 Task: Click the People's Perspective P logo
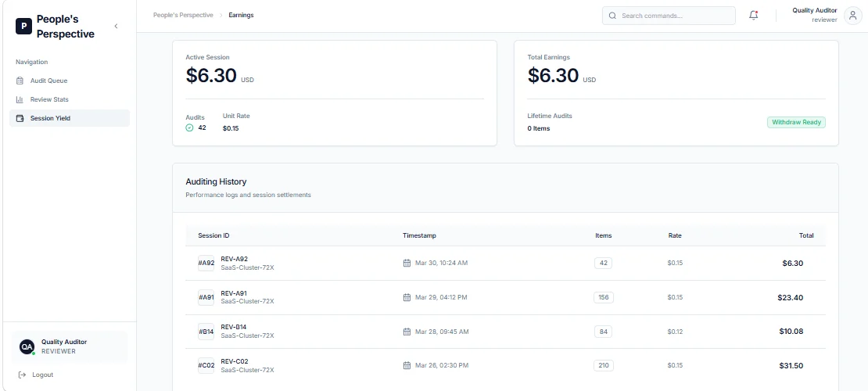click(23, 26)
